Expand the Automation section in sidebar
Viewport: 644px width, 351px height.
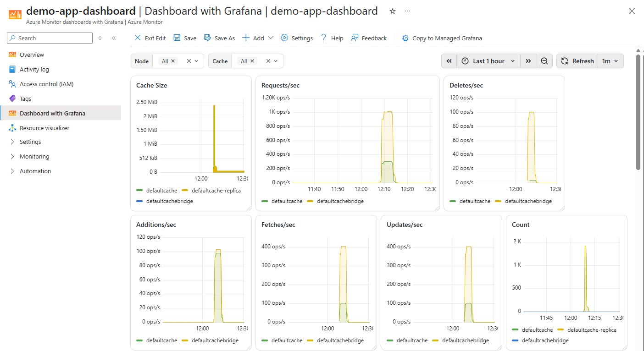coord(12,171)
